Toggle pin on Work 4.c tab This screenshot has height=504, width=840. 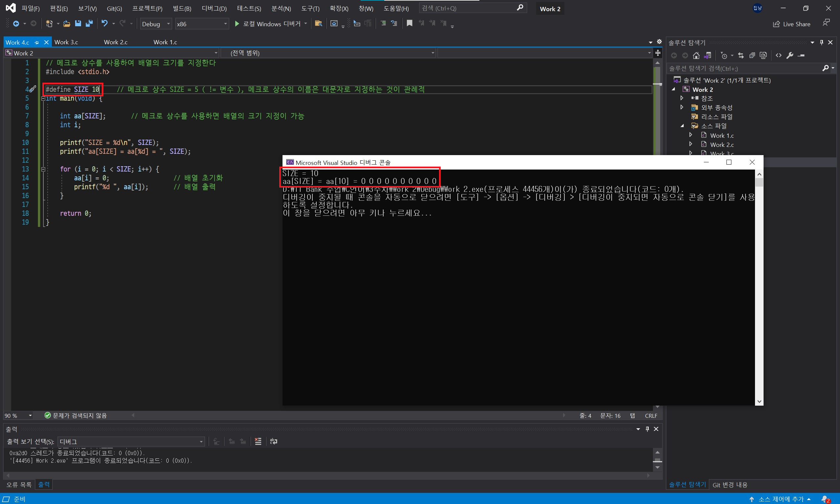coord(37,42)
